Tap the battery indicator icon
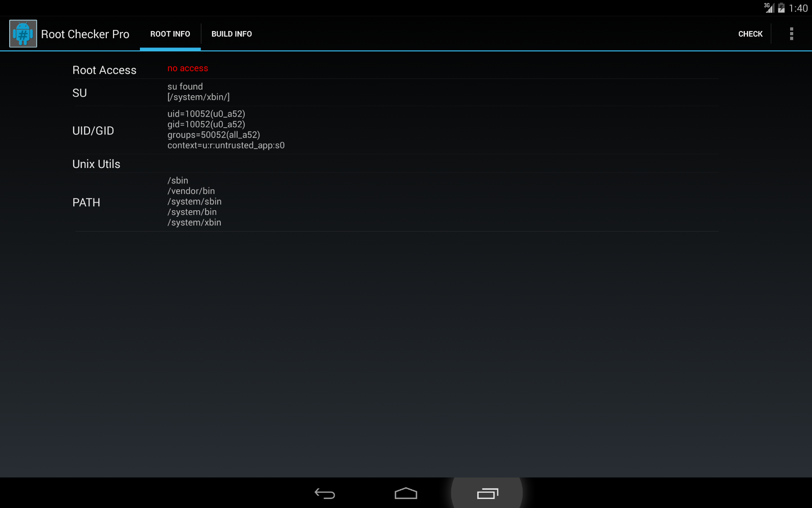The image size is (812, 508). (x=781, y=8)
